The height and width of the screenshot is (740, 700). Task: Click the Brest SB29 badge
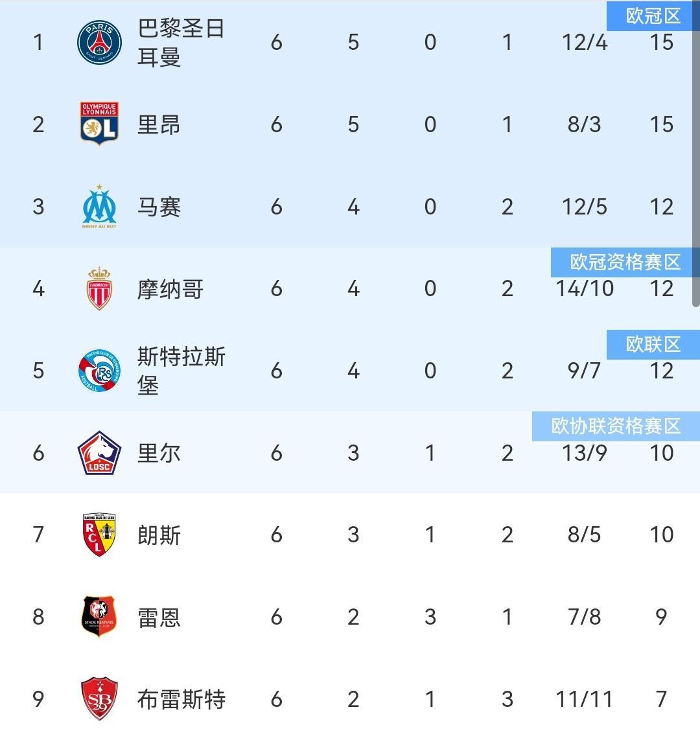pyautogui.click(x=99, y=699)
